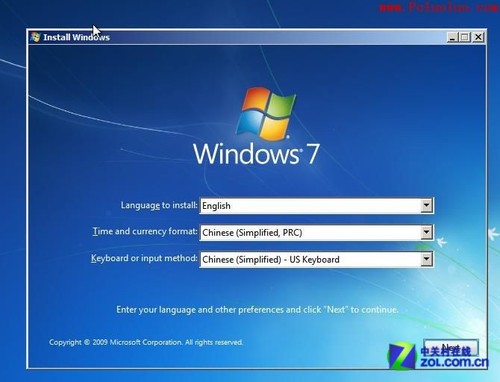Click the "Windows 7" wordmark text
The height and width of the screenshot is (382, 500).
[256, 154]
